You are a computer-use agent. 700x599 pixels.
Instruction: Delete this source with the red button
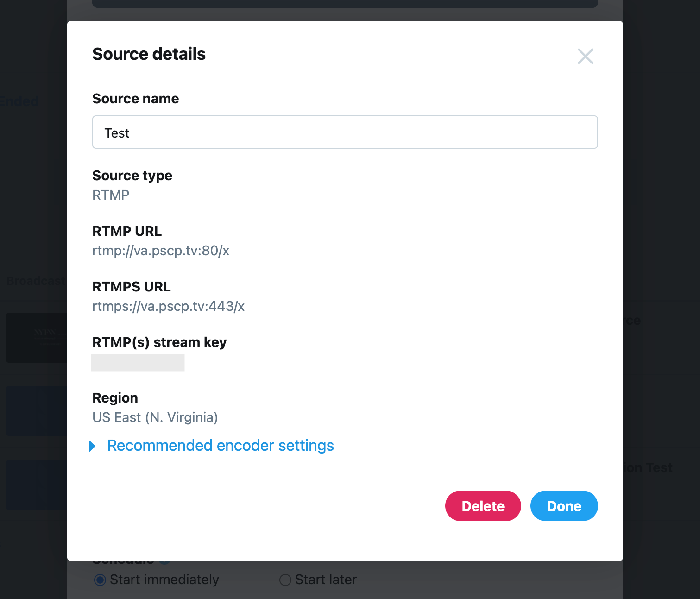(483, 506)
